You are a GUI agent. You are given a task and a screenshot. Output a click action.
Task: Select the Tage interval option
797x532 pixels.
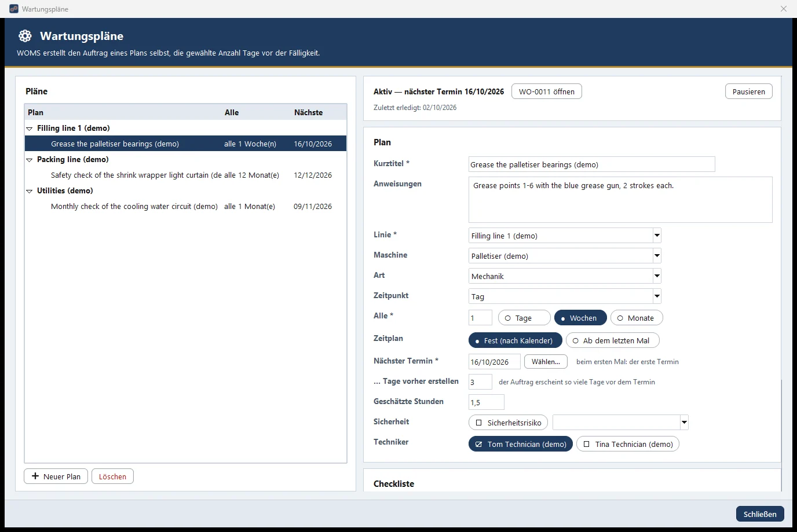pyautogui.click(x=524, y=318)
